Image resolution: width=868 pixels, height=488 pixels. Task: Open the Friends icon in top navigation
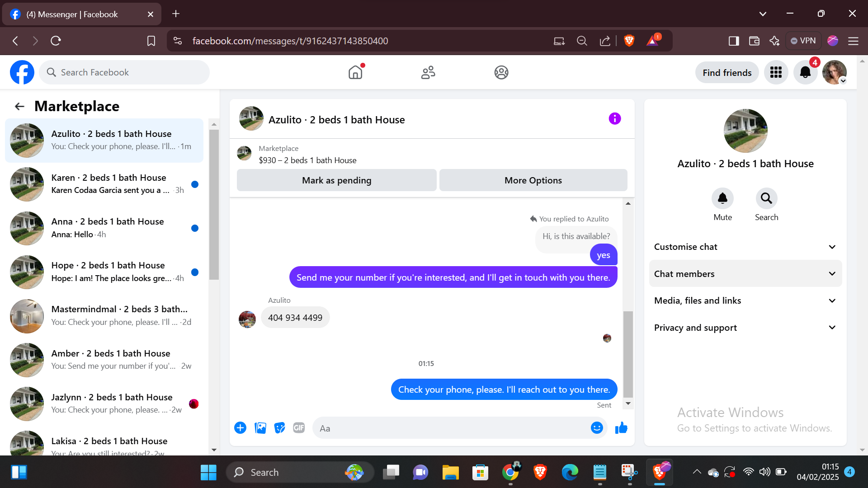(428, 72)
